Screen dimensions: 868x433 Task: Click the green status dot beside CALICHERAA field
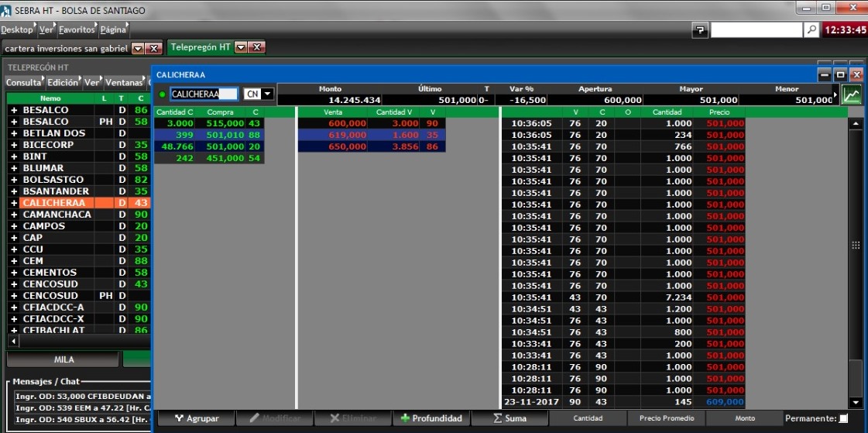pos(162,95)
